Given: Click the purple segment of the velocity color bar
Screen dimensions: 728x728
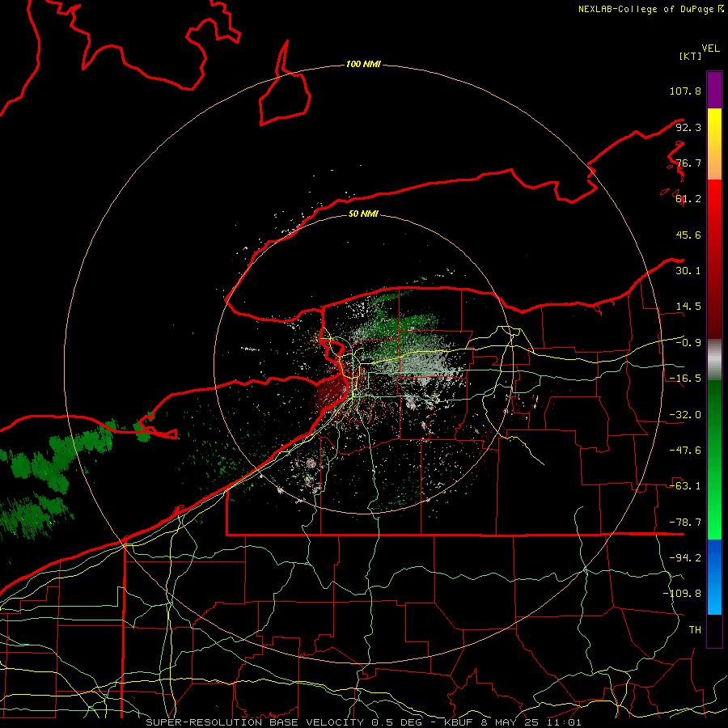Looking at the screenshot, I should (714, 90).
